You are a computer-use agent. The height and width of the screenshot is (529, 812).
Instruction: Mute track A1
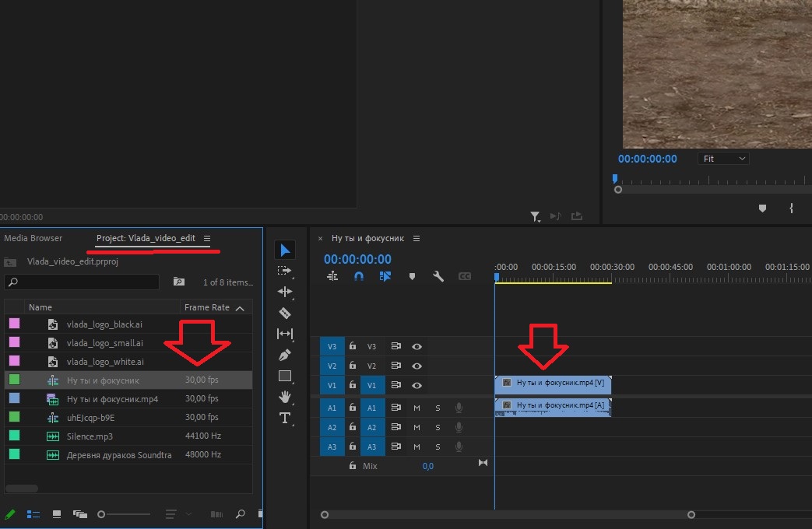click(417, 408)
